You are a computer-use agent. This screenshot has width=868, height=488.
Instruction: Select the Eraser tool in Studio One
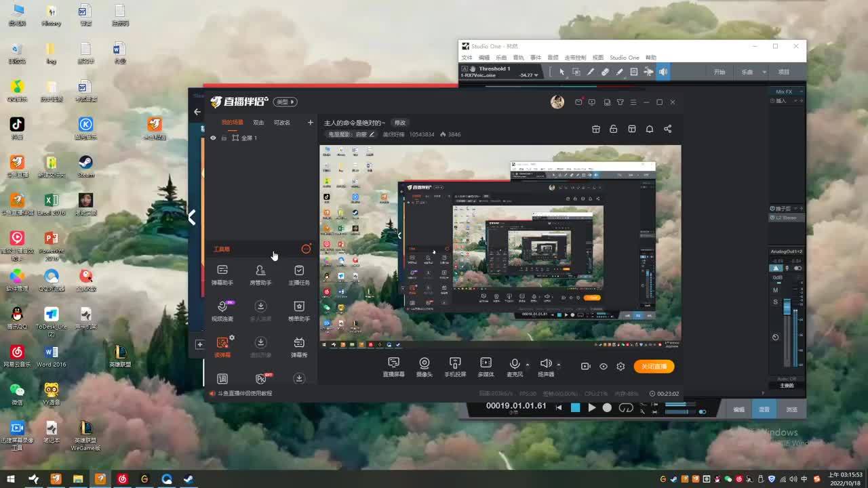coord(605,72)
